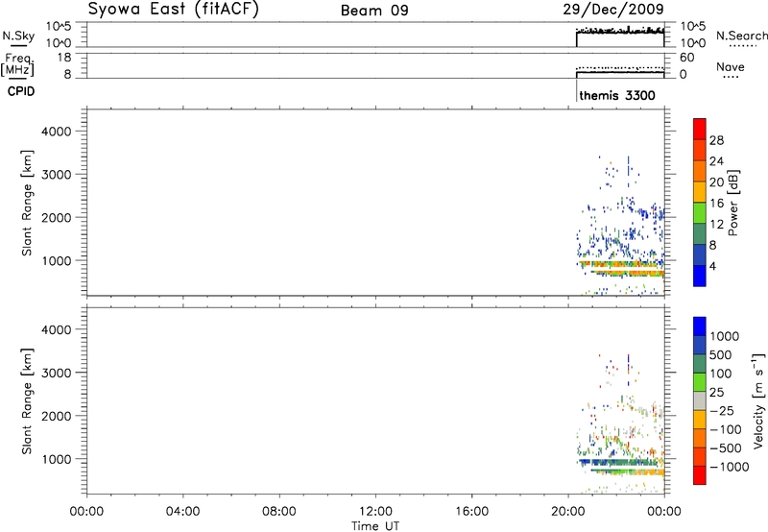Click the "CPID" row label
The image size is (768, 532).
(21, 91)
